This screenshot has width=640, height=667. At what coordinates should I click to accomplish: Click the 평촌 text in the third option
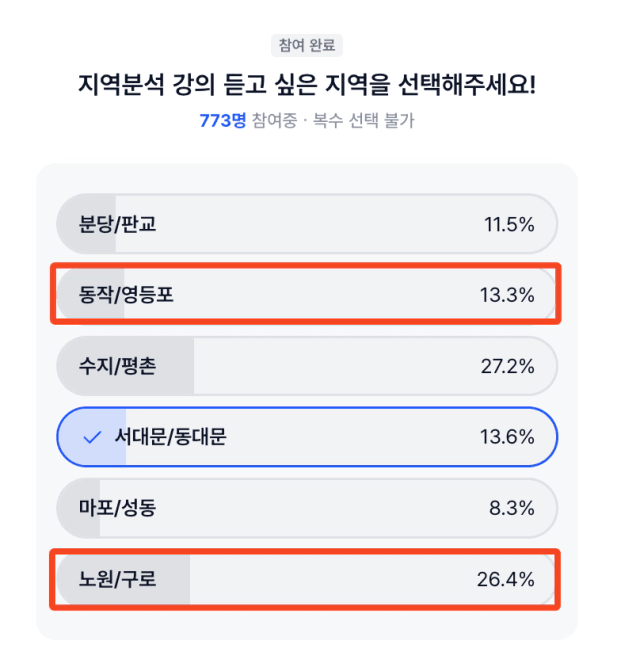139,366
